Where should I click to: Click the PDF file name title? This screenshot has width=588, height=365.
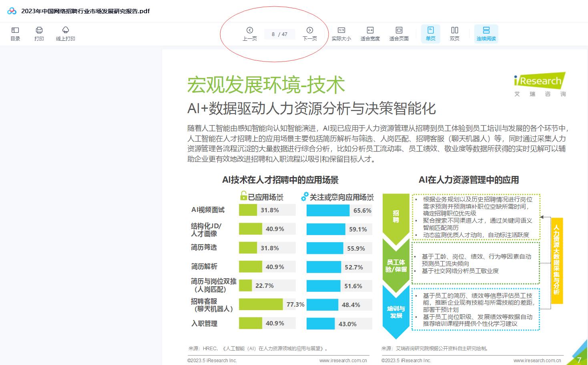pos(85,11)
